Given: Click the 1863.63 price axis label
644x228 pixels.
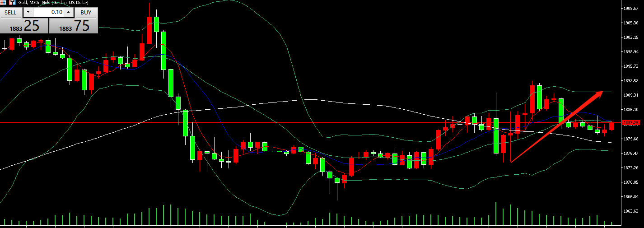Looking at the screenshot, I should coord(630,211).
